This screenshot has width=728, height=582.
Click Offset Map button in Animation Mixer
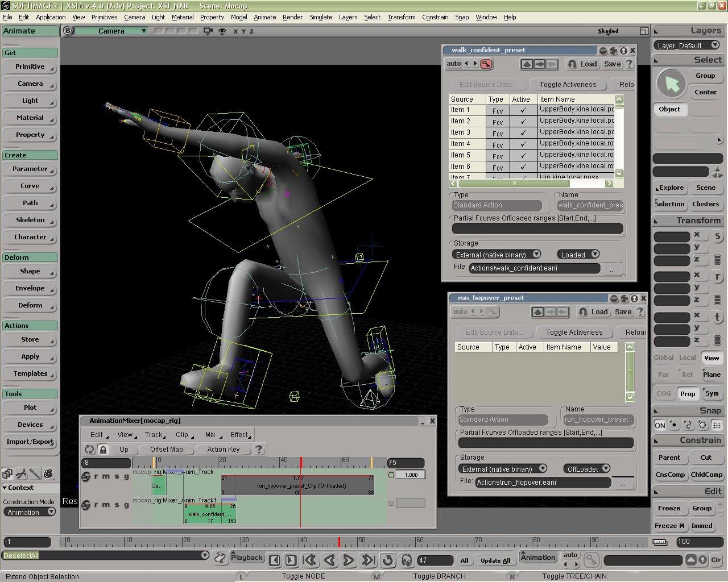click(166, 450)
